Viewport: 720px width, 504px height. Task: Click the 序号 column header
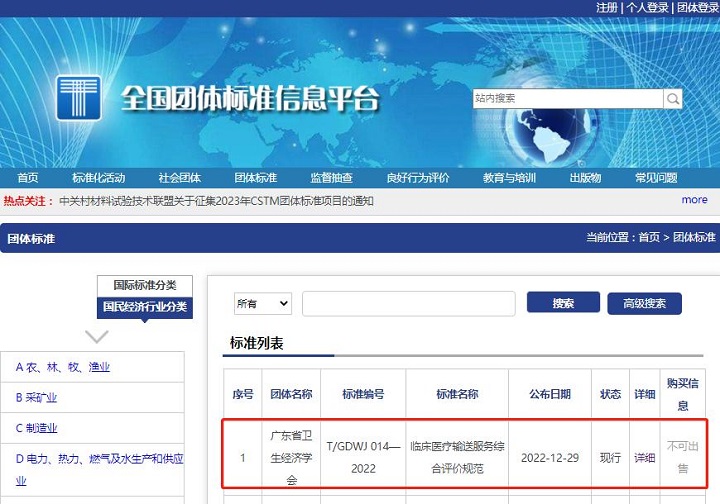coord(243,394)
